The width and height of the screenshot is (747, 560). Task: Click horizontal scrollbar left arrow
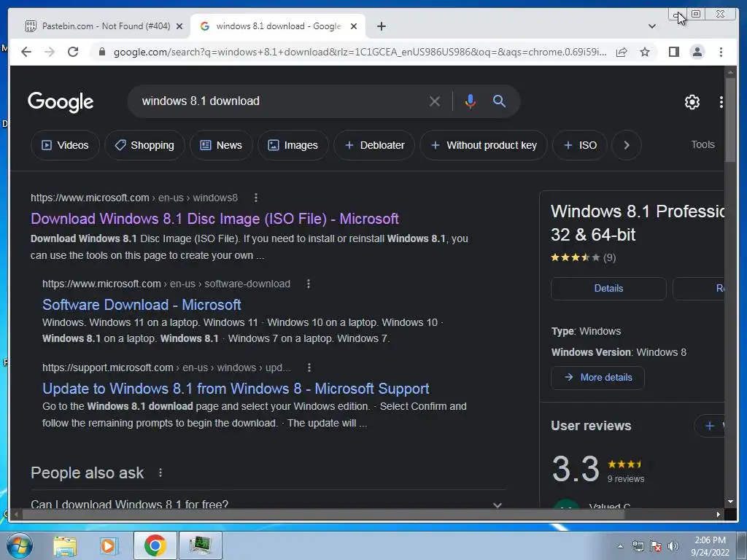[17, 514]
